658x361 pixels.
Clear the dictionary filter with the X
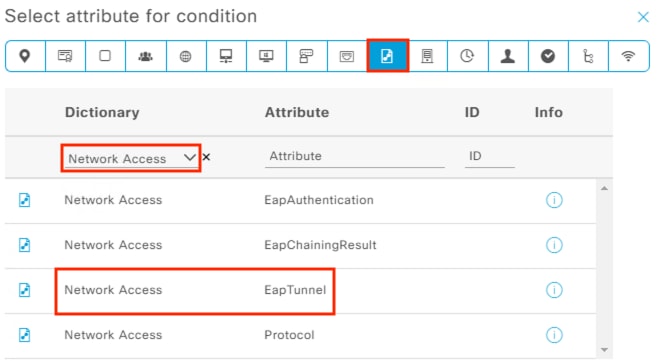206,157
